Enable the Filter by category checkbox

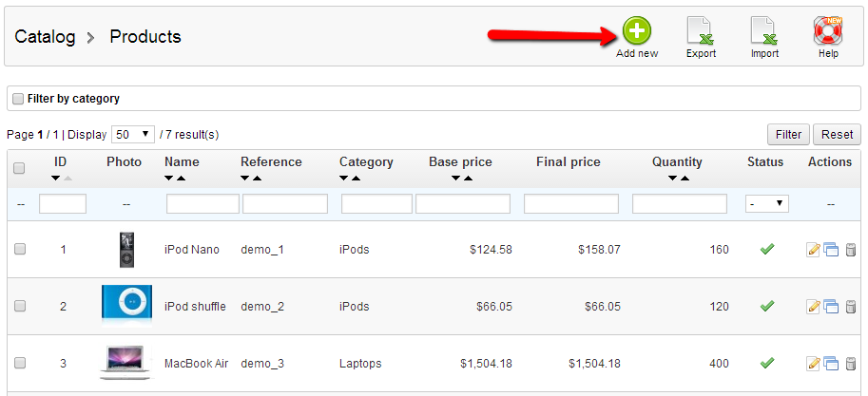point(17,99)
